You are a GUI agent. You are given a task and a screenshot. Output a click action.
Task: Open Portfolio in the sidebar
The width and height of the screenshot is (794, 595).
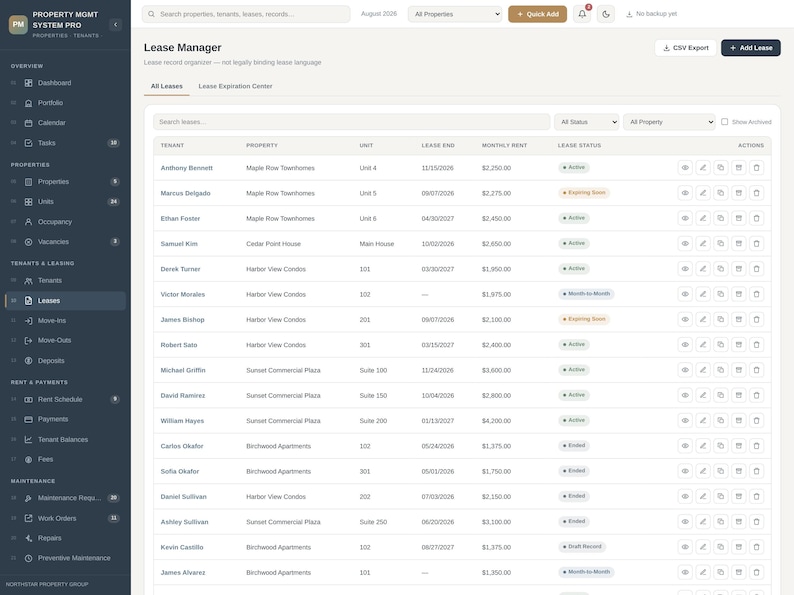pyautogui.click(x=65, y=103)
